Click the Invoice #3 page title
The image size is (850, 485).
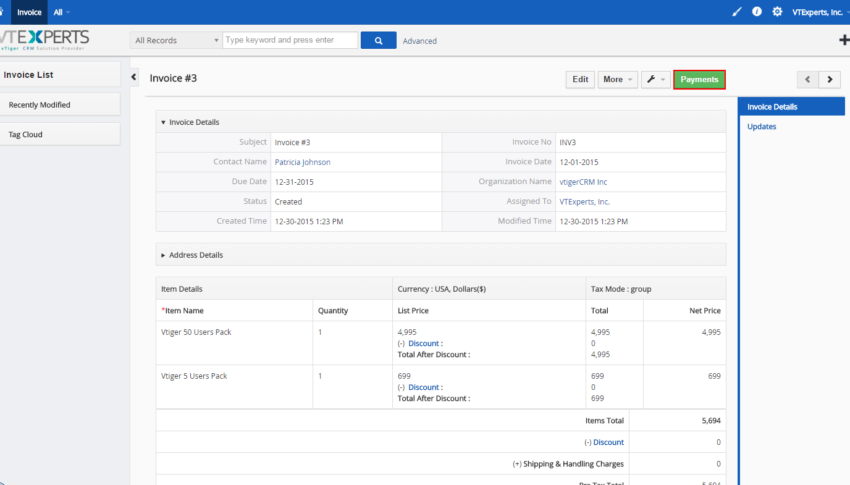pyautogui.click(x=173, y=78)
